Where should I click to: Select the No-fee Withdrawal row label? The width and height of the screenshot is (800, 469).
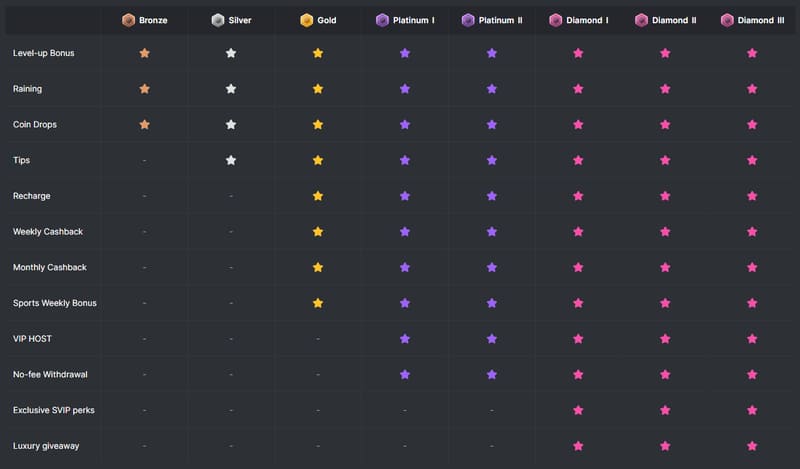(50, 375)
